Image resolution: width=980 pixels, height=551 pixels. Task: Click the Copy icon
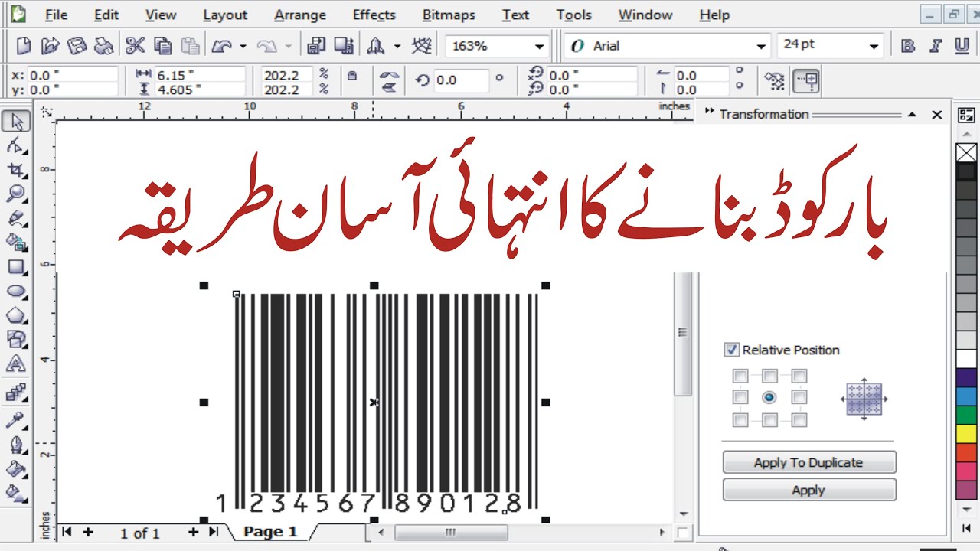coord(162,47)
